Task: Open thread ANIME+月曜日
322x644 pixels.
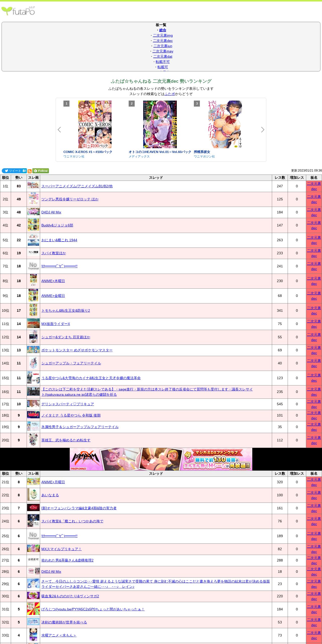Action: [x=53, y=482]
